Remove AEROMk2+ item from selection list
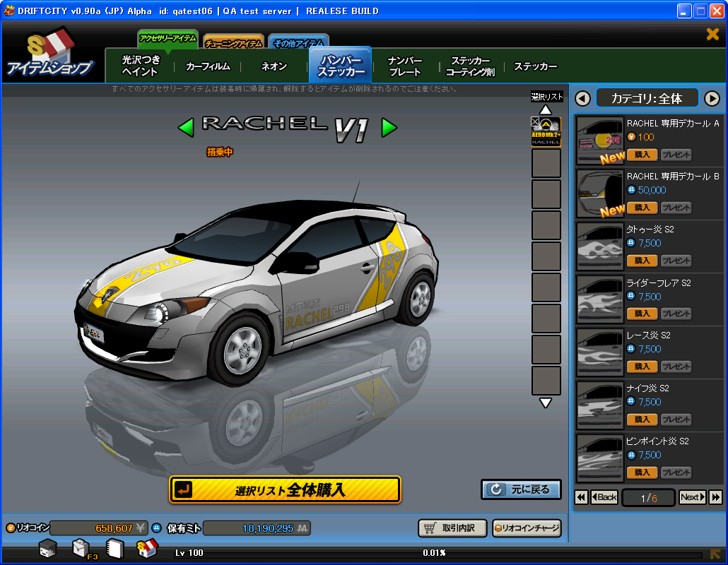Image resolution: width=728 pixels, height=565 pixels. click(535, 121)
